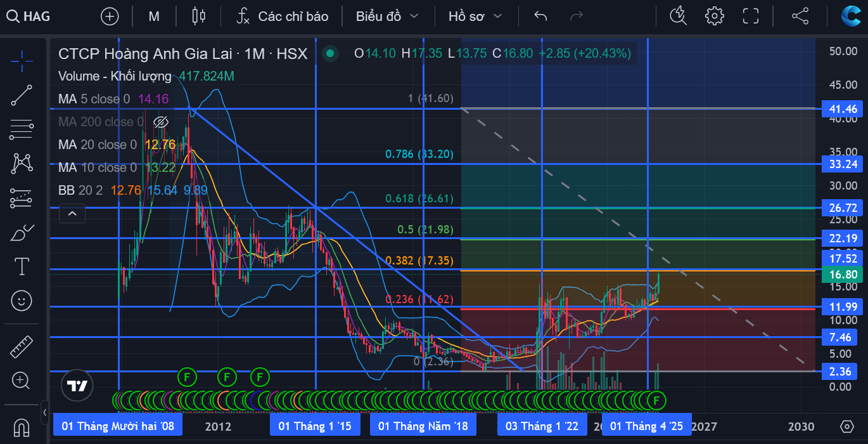Toggle visibility of MA 200 indicator
The height and width of the screenshot is (444, 868).
click(161, 122)
